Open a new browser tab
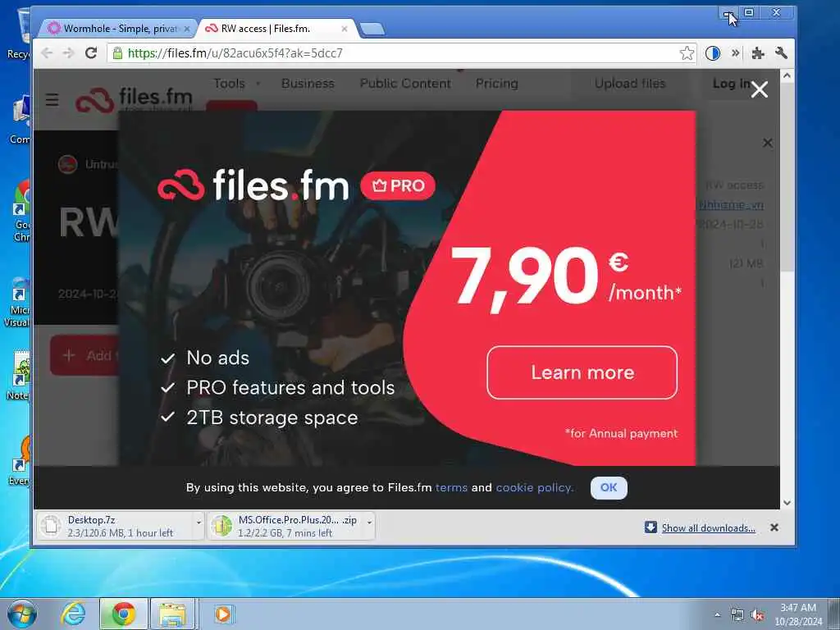Viewport: 840px width, 630px height. click(372, 29)
